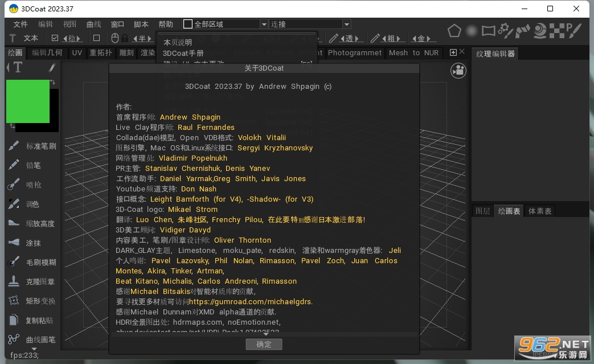Screen dimensions: 594x364
Task: Open the 帮助 menu
Action: click(x=166, y=24)
